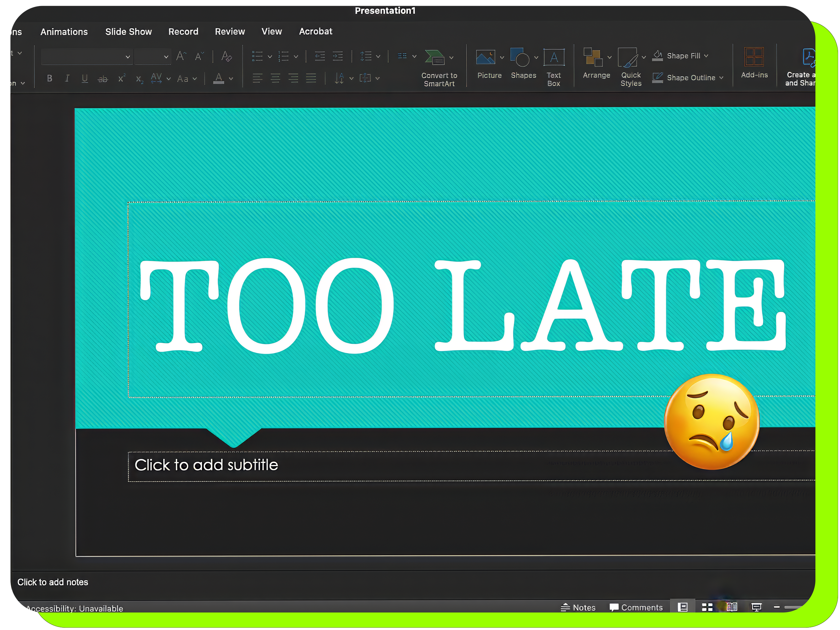This screenshot has height=630, width=840.
Task: Open align text vertical options
Action: pyautogui.click(x=369, y=78)
